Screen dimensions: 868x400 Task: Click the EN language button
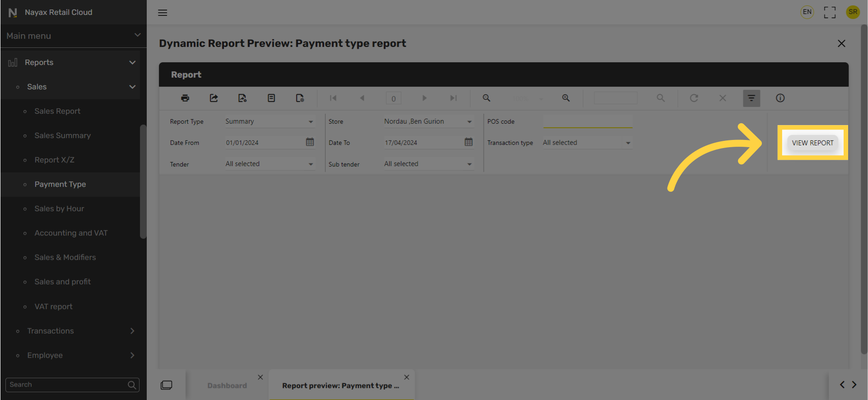pos(807,12)
